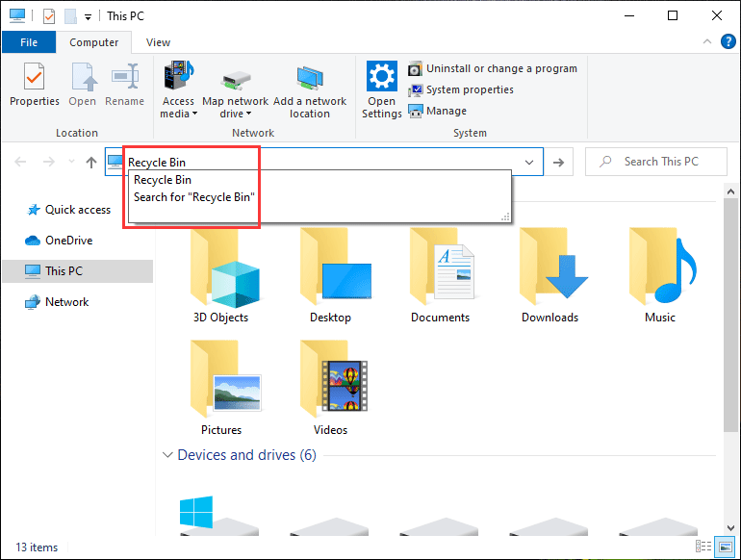Image resolution: width=741 pixels, height=560 pixels.
Task: Expand the address bar history dropdown
Action: (529, 162)
